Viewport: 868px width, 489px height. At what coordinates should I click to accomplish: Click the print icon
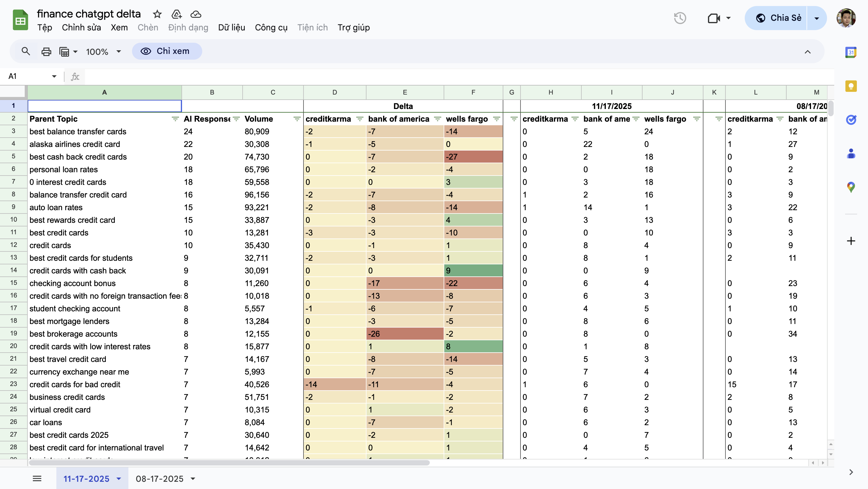pos(46,51)
